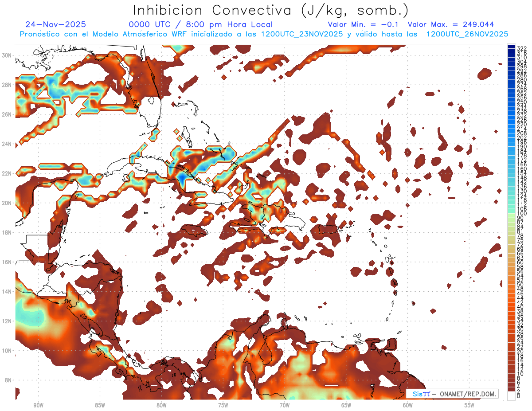
Task: Click the 'SisPI – ONAMET/REP.DOM.' credit box
Action: [x=452, y=394]
